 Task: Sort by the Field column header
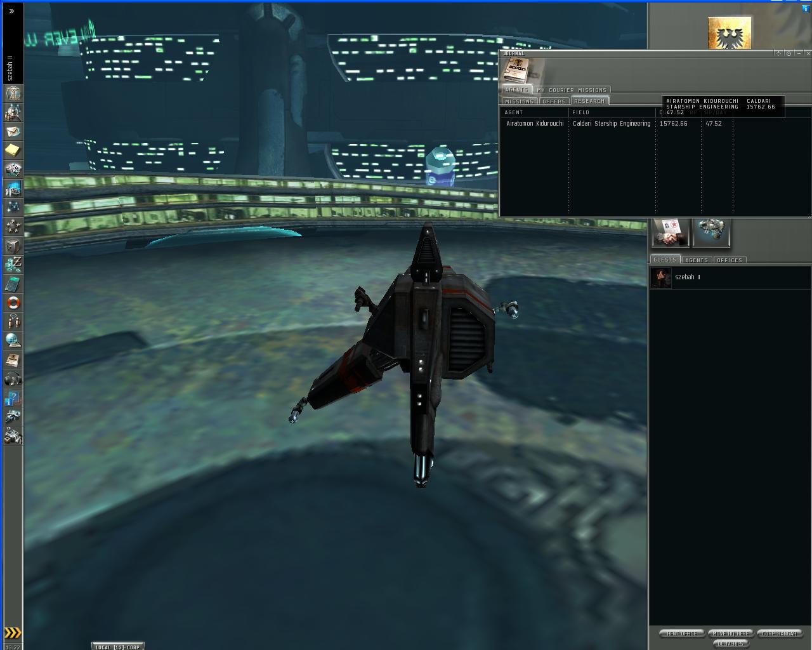(x=612, y=112)
